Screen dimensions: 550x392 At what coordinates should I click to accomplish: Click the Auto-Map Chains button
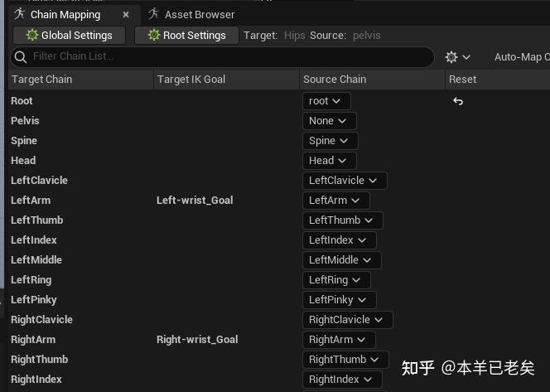[x=521, y=57]
